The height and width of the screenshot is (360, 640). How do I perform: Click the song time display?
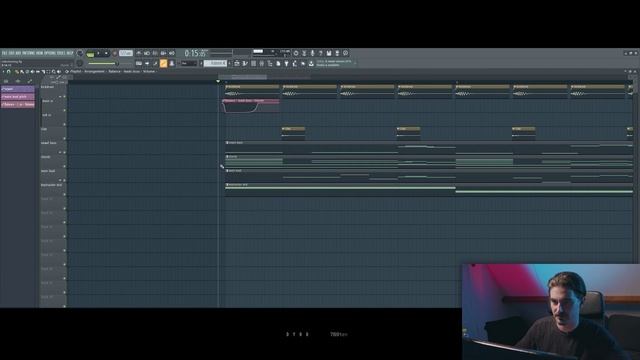coord(196,53)
